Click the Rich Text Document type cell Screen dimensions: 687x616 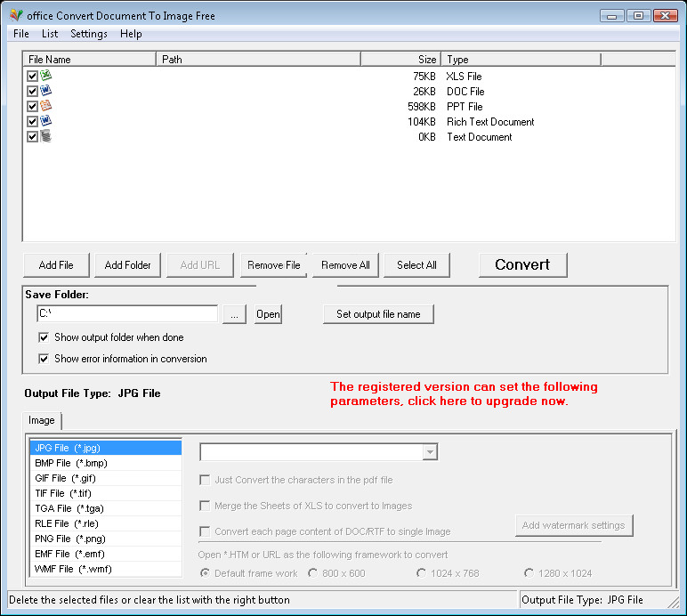[x=490, y=122]
